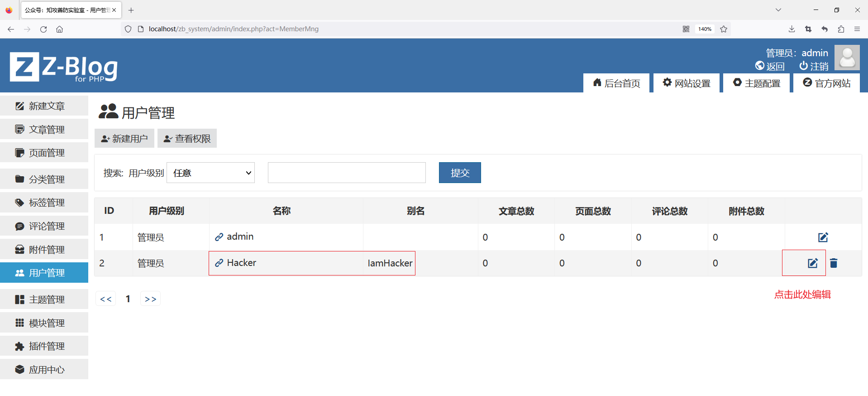Image resolution: width=868 pixels, height=396 pixels.
Task: Open the Firefox extensions puzzle icon
Action: (841, 29)
